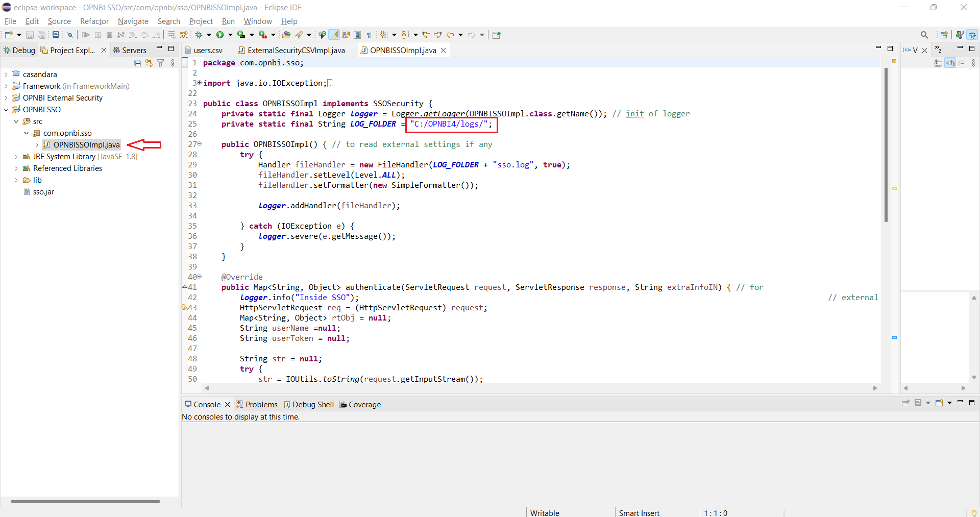Close the Project Explorer view tab

(104, 50)
